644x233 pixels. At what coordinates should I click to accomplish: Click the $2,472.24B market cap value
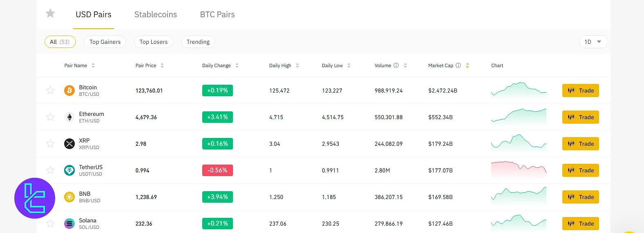[x=443, y=90]
